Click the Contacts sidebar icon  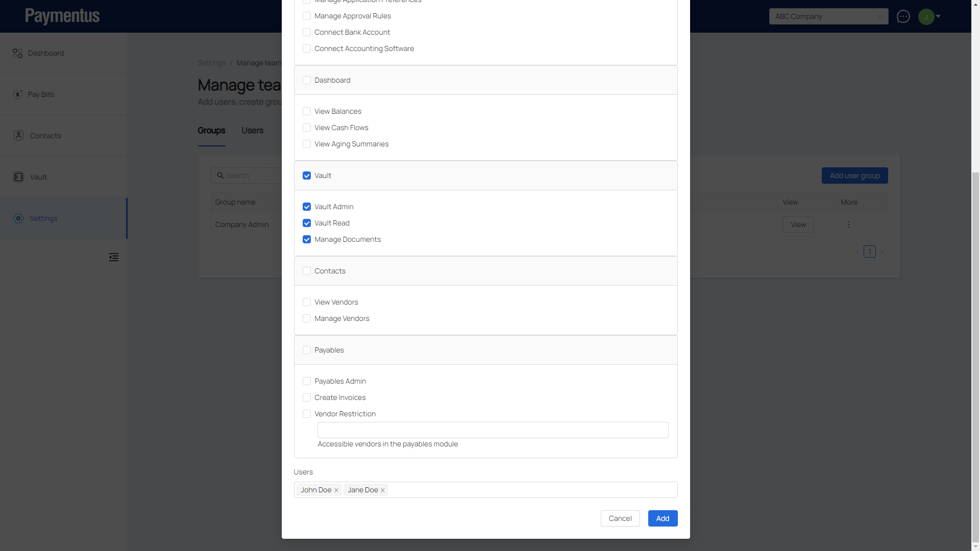(18, 136)
